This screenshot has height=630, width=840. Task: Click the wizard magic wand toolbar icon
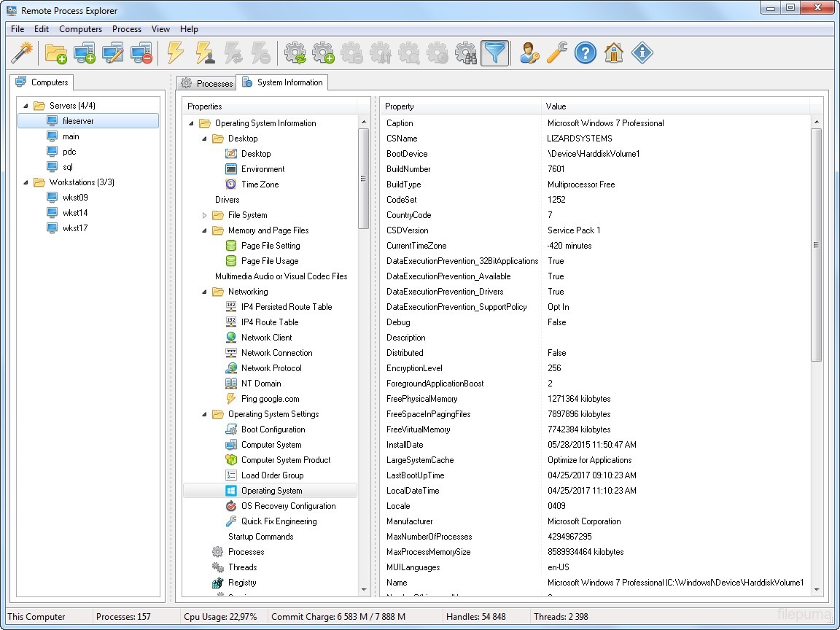(x=22, y=52)
